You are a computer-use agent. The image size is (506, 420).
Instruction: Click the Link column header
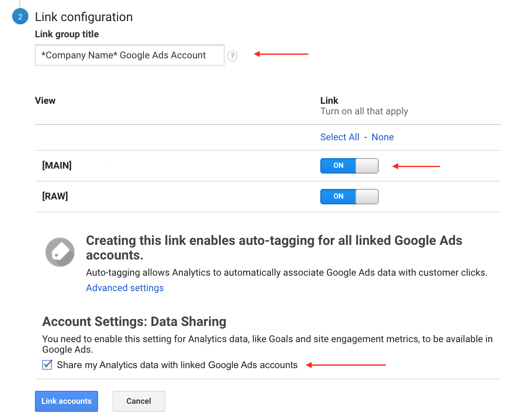(x=329, y=101)
